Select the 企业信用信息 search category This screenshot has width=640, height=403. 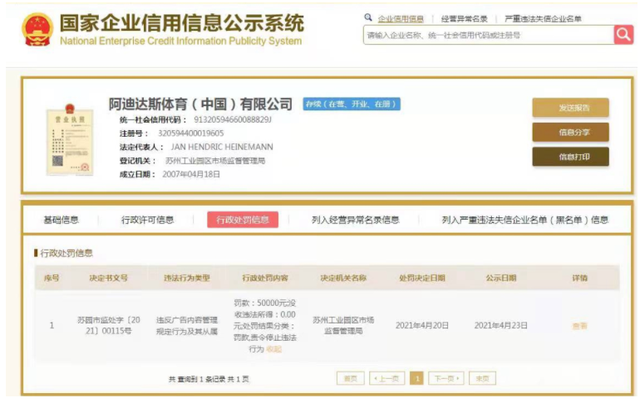(400, 19)
